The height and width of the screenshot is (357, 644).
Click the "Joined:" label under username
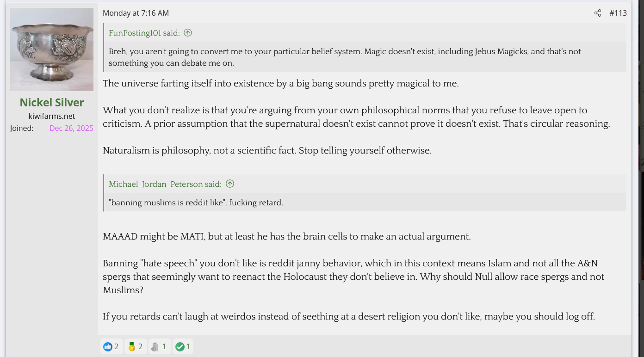(22, 128)
